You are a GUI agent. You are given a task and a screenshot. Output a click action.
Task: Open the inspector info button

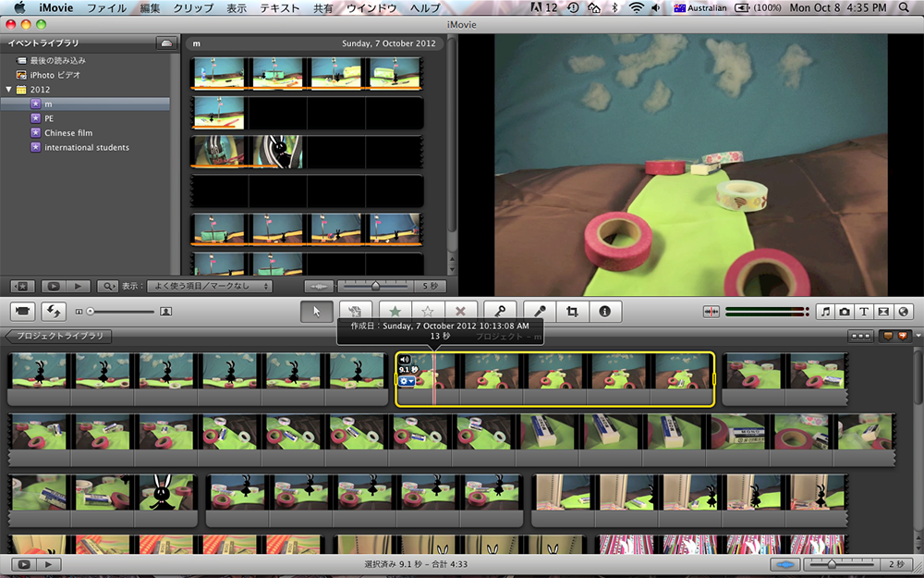pyautogui.click(x=604, y=312)
